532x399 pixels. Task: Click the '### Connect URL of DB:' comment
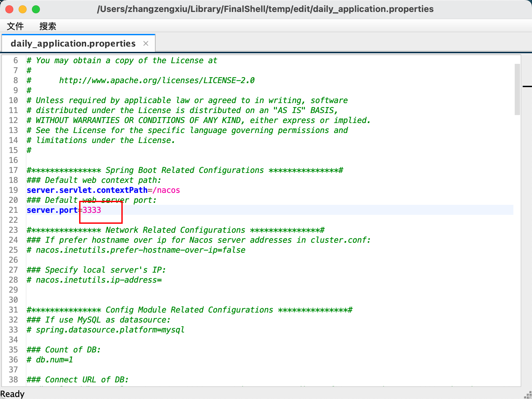coord(78,380)
